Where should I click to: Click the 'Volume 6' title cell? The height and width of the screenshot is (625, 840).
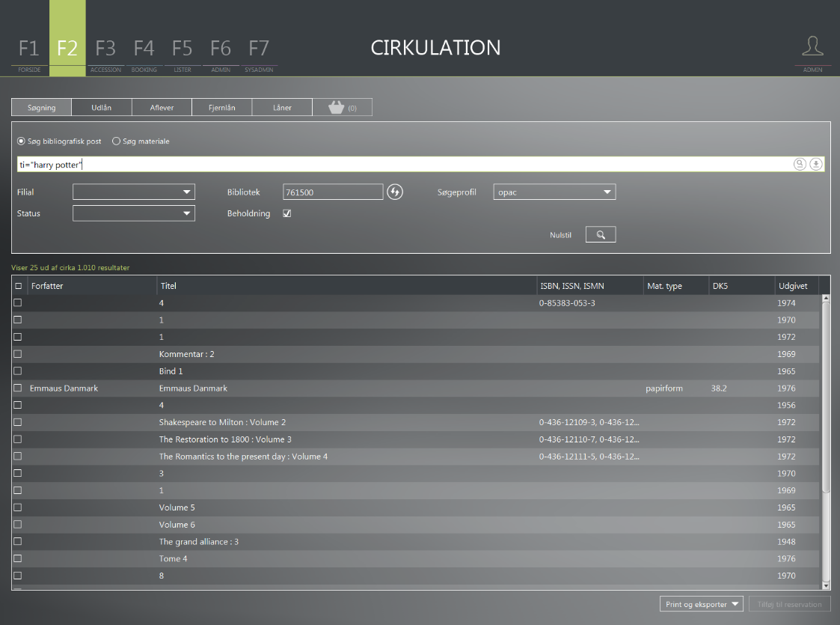point(177,524)
